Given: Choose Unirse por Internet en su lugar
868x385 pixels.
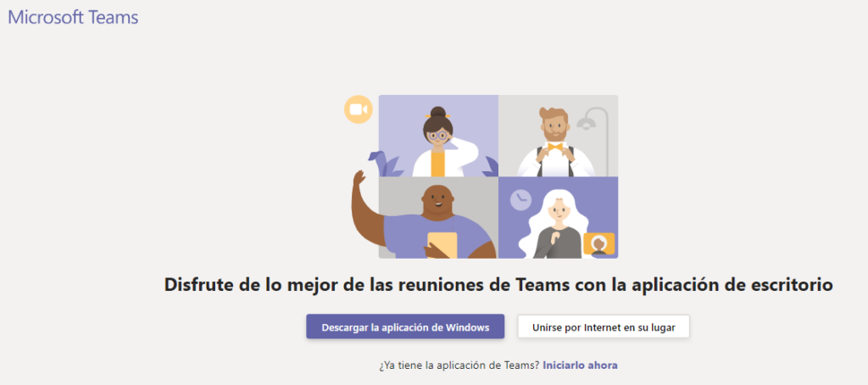Looking at the screenshot, I should point(604,326).
